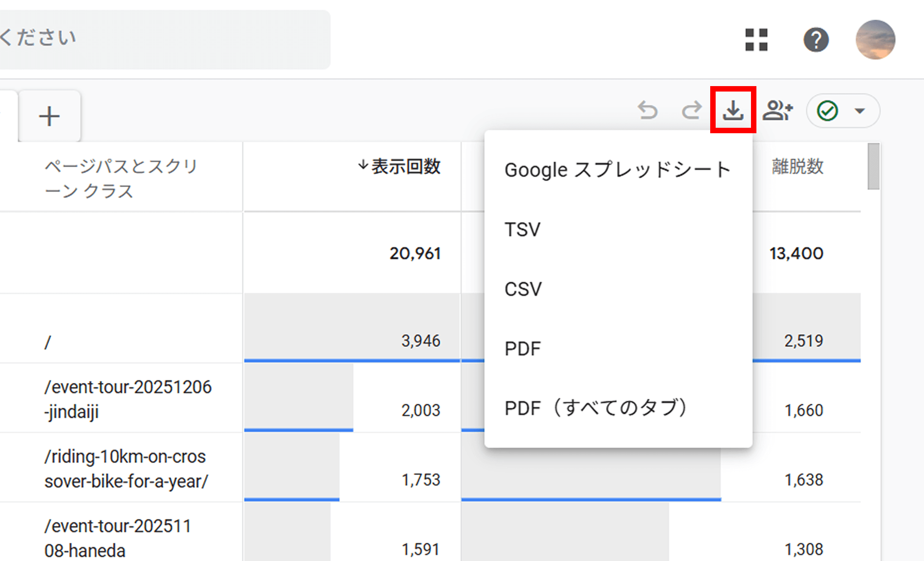Click the + button to add a new page

click(50, 116)
